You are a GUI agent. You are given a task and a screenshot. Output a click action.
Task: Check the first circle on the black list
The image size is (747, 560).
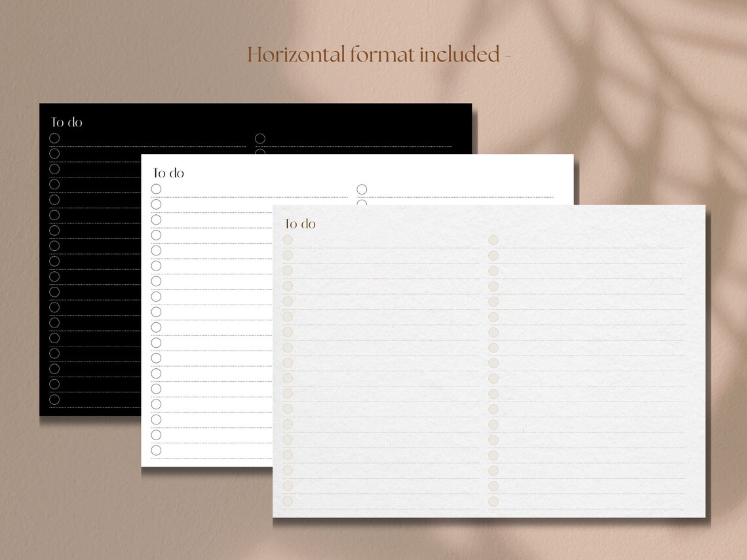point(54,138)
